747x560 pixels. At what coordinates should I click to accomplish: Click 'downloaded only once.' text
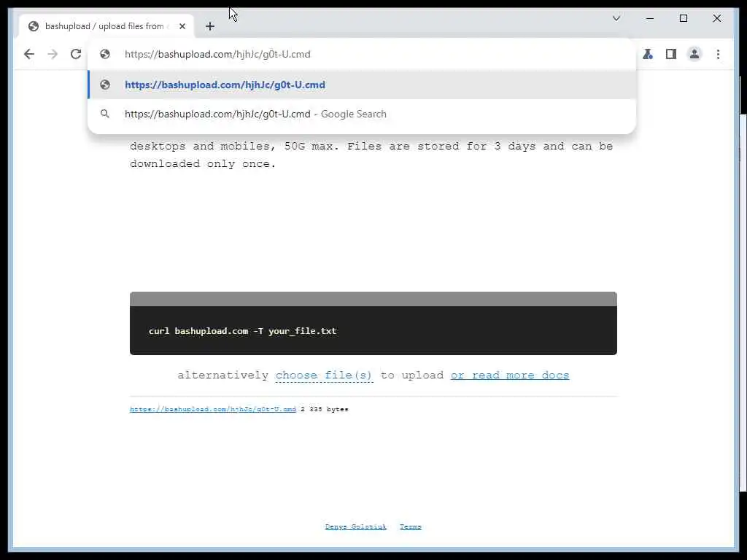click(x=203, y=164)
